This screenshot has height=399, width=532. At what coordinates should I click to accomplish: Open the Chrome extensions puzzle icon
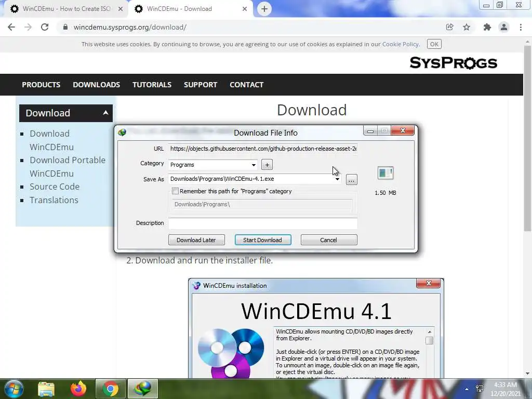click(x=487, y=27)
